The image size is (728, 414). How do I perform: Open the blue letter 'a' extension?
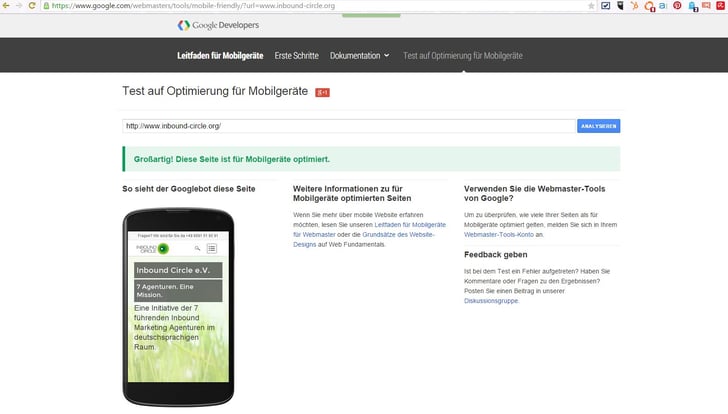663,6
